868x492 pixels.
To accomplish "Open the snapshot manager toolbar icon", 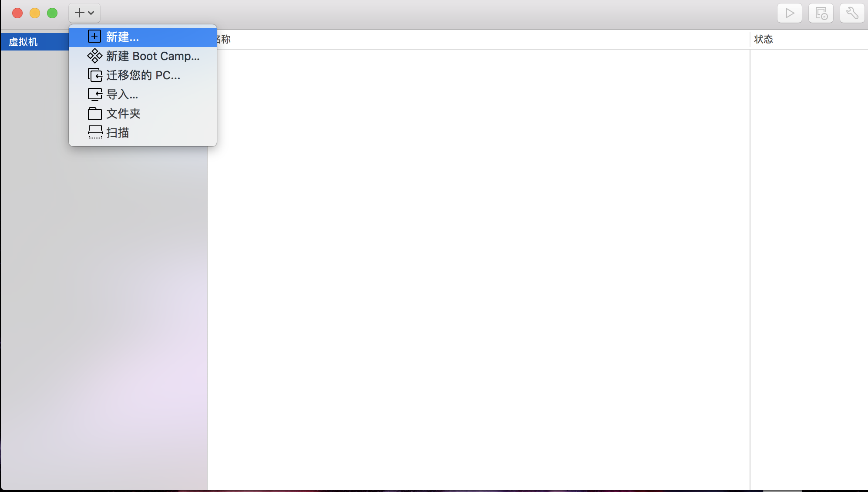I will click(x=821, y=13).
